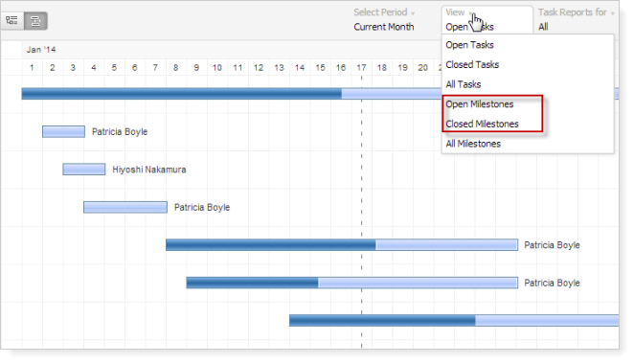Select Patricia Boyle's task bar starting Jan 4

click(x=125, y=208)
